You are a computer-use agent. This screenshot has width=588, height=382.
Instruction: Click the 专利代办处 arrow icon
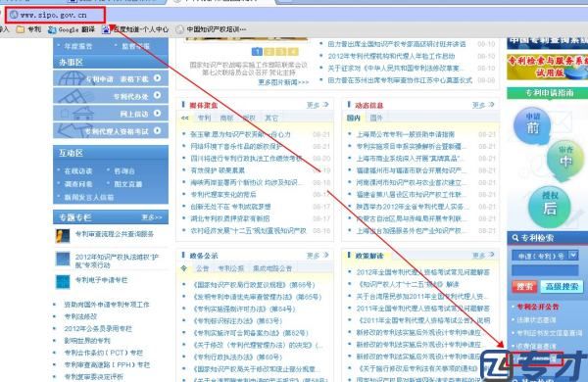tap(157, 95)
